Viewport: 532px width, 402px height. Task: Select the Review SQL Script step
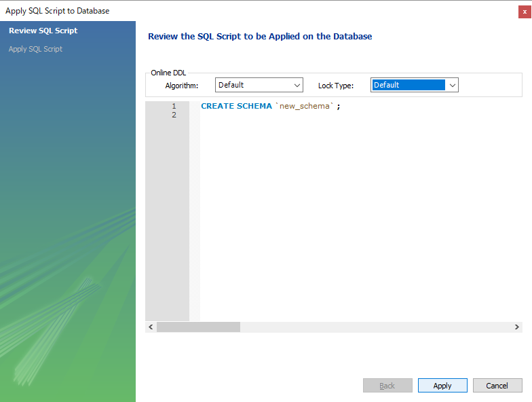click(43, 31)
